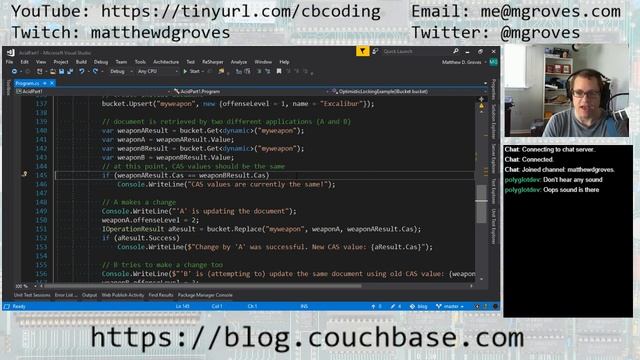Open the Project menu
The width and height of the screenshot is (640, 360).
tap(61, 62)
